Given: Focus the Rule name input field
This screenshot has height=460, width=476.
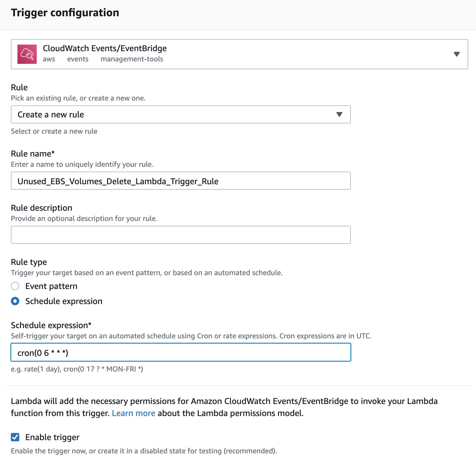Looking at the screenshot, I should pyautogui.click(x=181, y=181).
